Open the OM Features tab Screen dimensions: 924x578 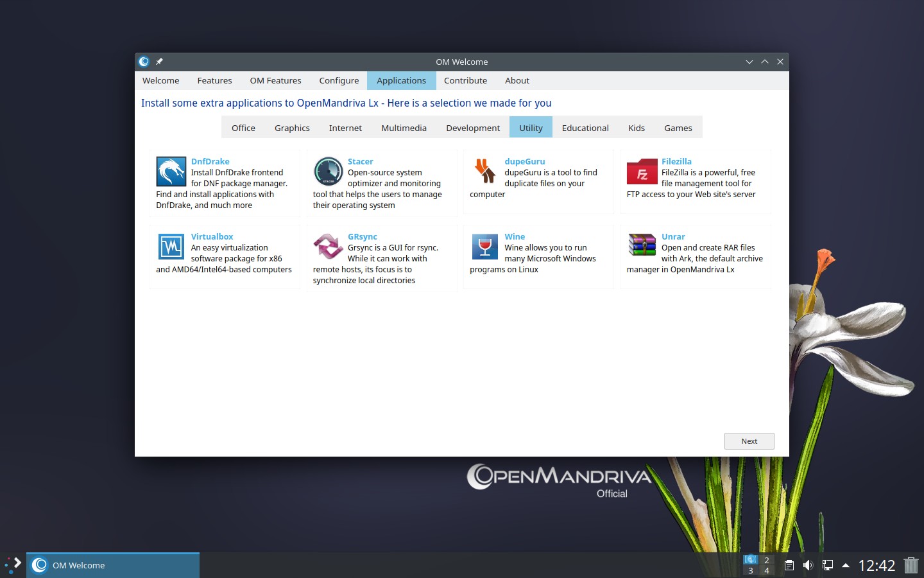[x=275, y=80]
